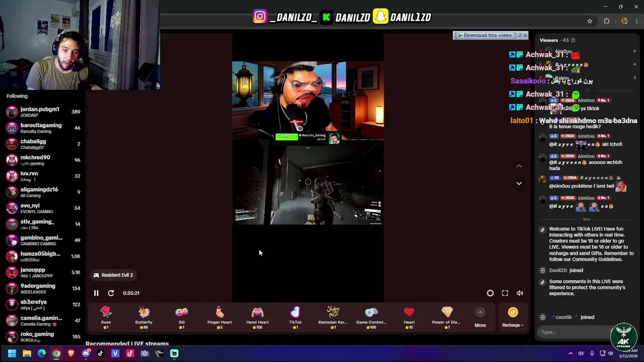The width and height of the screenshot is (644, 362).
Task: Enter fullscreen mode for the stream
Action: (505, 293)
